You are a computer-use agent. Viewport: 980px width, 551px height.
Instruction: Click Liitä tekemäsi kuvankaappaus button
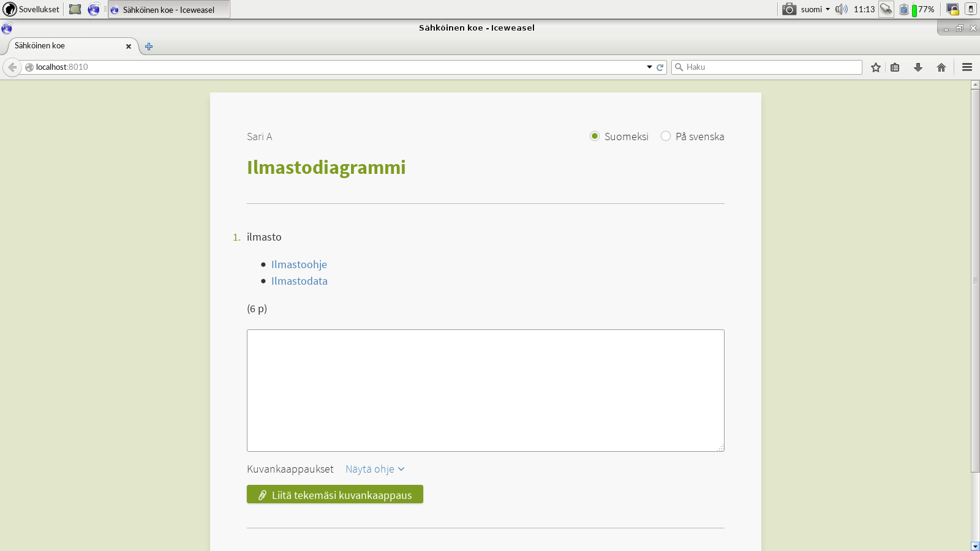pos(335,495)
